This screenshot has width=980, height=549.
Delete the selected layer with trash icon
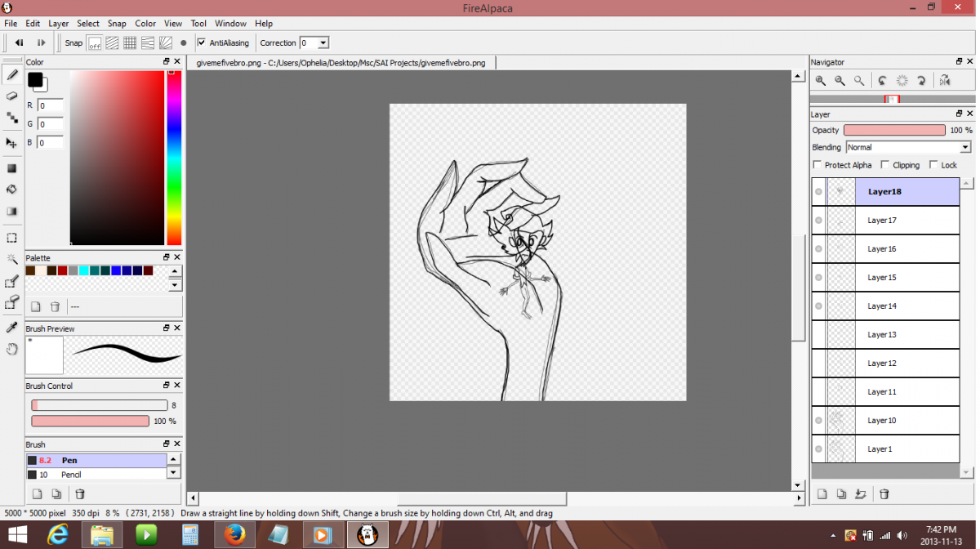pos(884,494)
